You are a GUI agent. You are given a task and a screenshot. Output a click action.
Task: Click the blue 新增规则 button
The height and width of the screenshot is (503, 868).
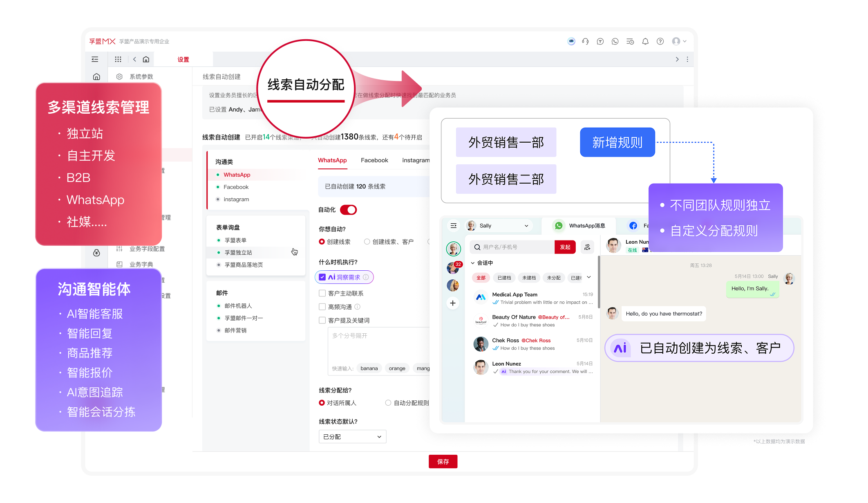[617, 142]
